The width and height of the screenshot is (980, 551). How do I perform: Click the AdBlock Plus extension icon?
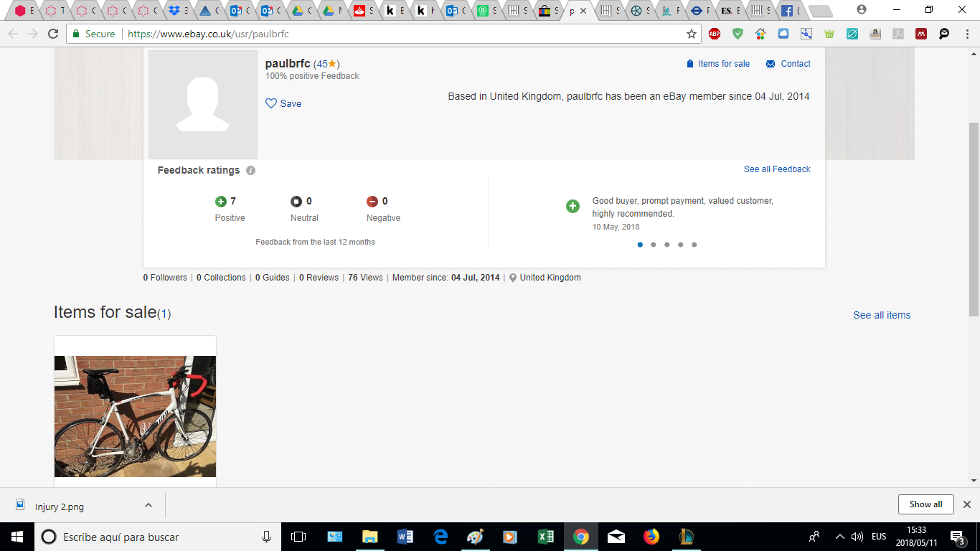pyautogui.click(x=715, y=34)
